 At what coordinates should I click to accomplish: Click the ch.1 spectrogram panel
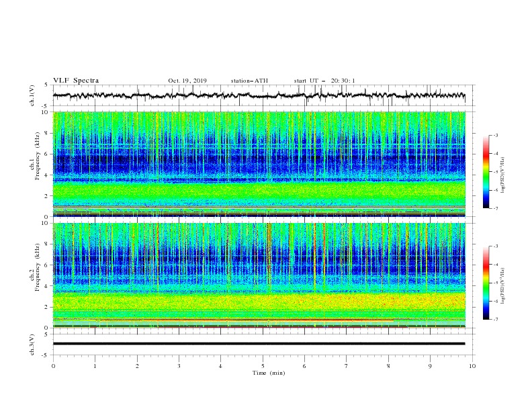259,164
